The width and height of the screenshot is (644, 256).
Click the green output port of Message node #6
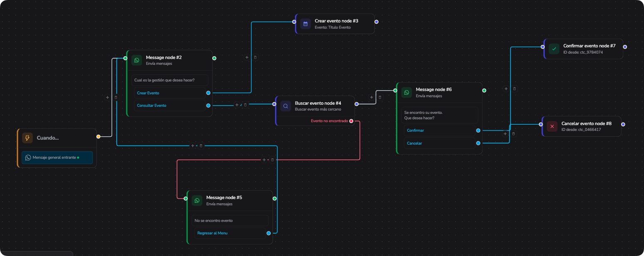coord(484,90)
